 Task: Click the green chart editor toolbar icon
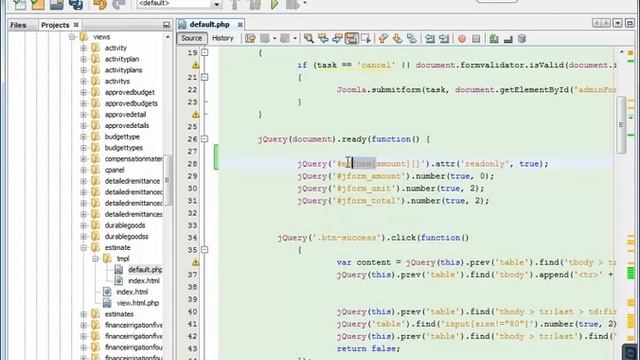(x=494, y=39)
